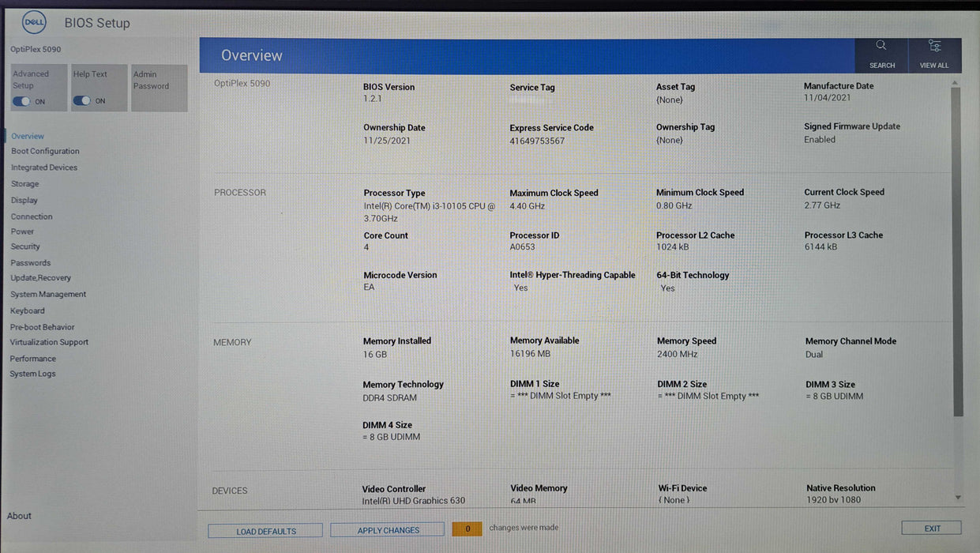The height and width of the screenshot is (553, 980).
Task: Select the Performance section
Action: (32, 358)
